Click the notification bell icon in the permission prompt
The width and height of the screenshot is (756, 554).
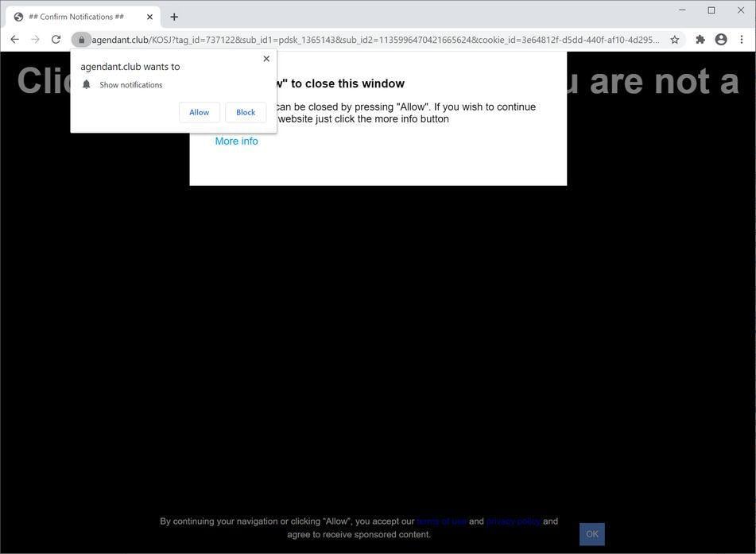(87, 84)
